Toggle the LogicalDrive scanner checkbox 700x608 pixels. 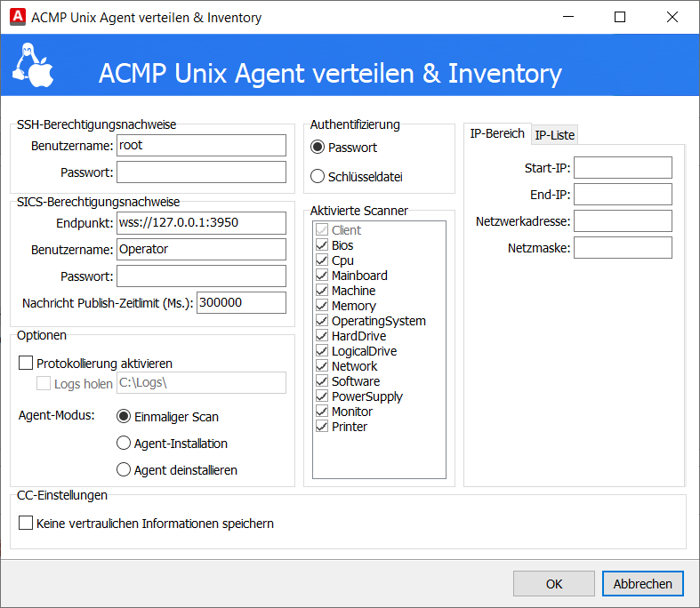(322, 350)
